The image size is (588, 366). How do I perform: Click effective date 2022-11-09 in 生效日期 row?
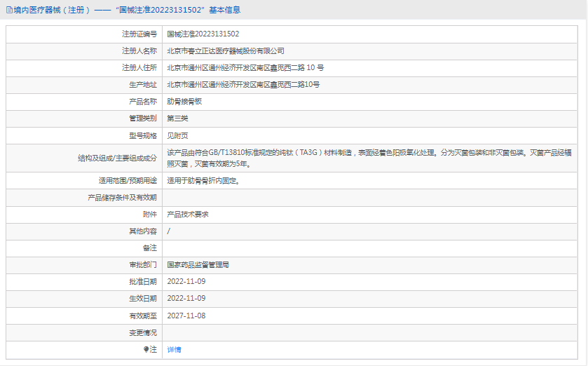click(186, 299)
